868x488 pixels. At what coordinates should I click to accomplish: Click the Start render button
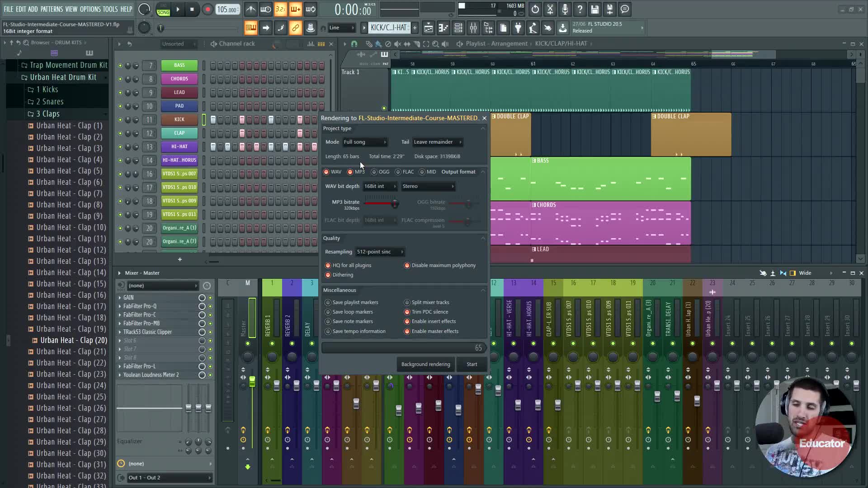click(472, 364)
